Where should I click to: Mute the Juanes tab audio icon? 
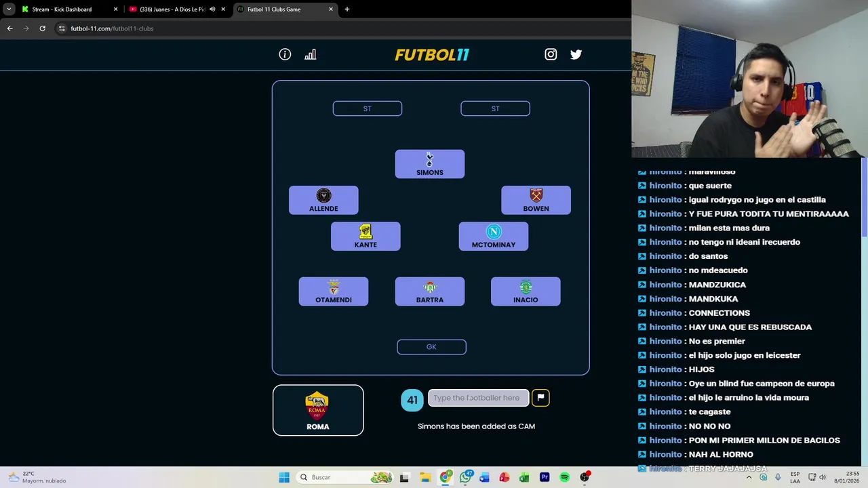click(212, 9)
